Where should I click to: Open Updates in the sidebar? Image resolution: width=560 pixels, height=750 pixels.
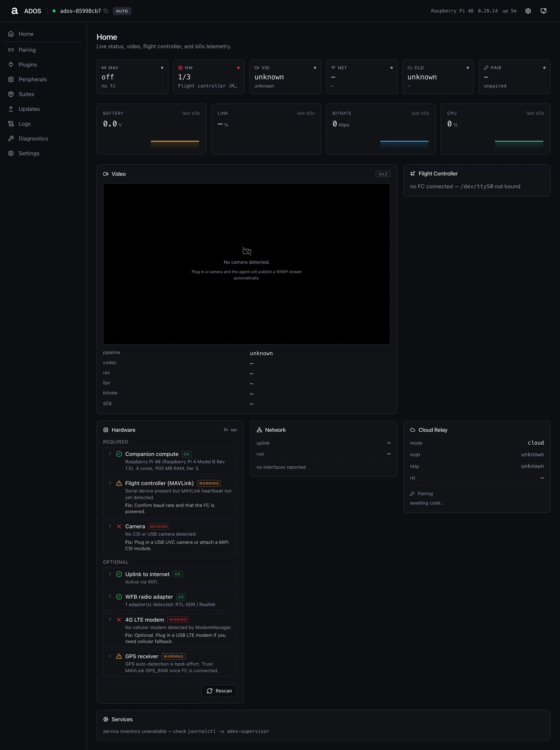coord(43,109)
